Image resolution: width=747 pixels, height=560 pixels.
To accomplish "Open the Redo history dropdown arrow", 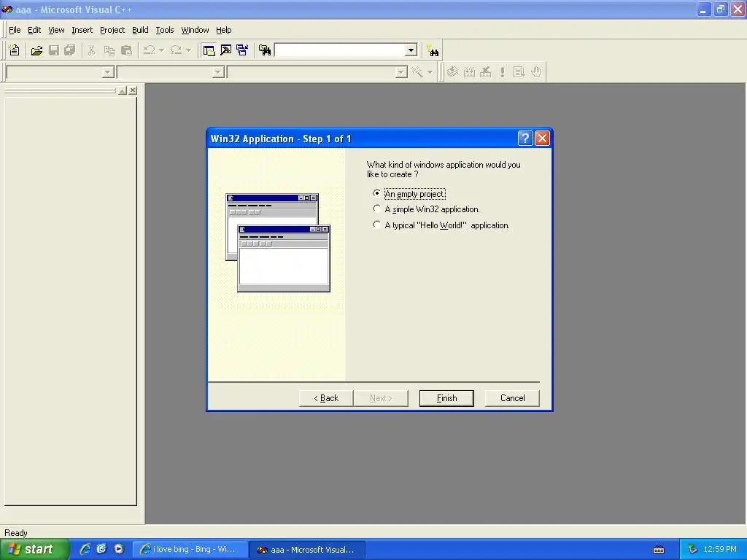I will pyautogui.click(x=188, y=50).
